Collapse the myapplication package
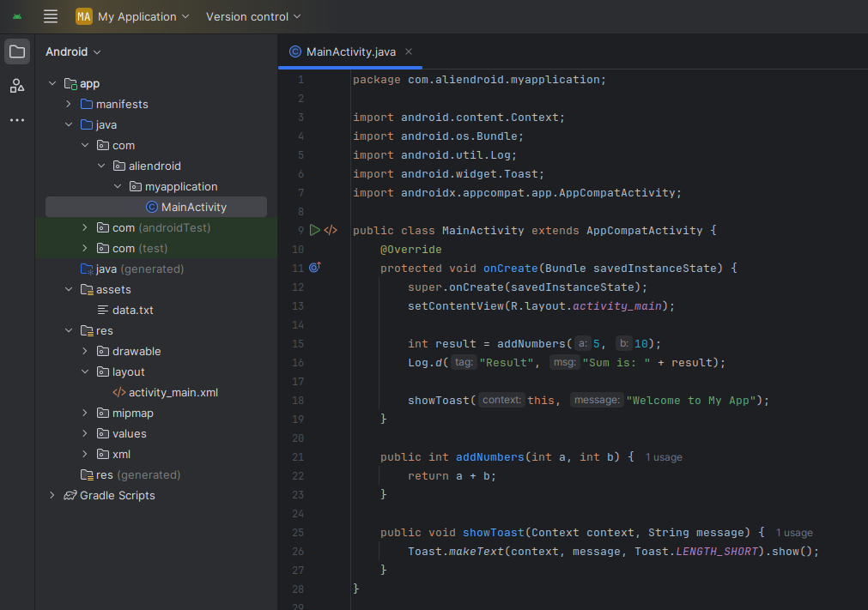 coord(118,186)
